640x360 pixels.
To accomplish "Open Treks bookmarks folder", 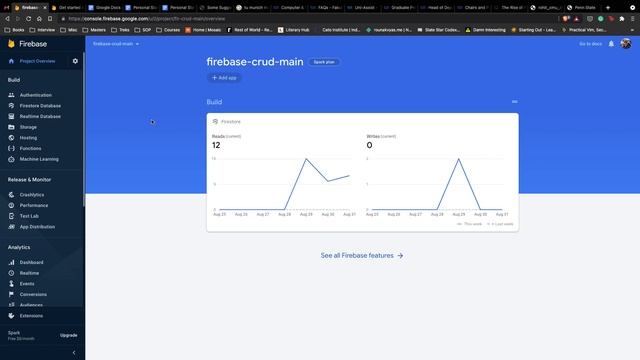I will [120, 30].
